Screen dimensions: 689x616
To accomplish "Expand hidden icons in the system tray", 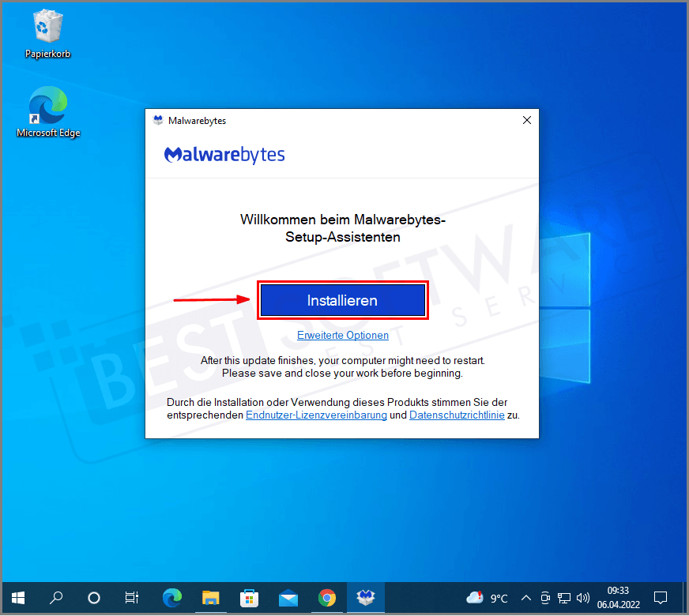I will pyautogui.click(x=525, y=598).
